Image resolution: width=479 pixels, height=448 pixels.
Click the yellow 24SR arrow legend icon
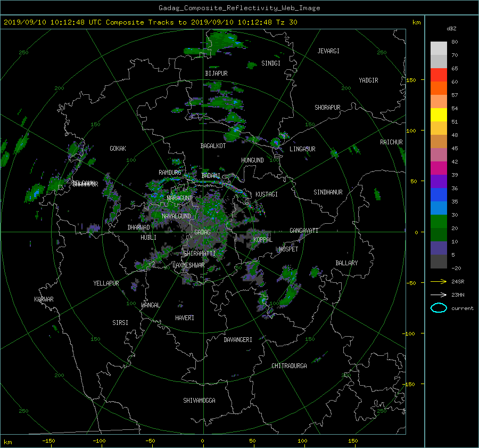[439, 281]
